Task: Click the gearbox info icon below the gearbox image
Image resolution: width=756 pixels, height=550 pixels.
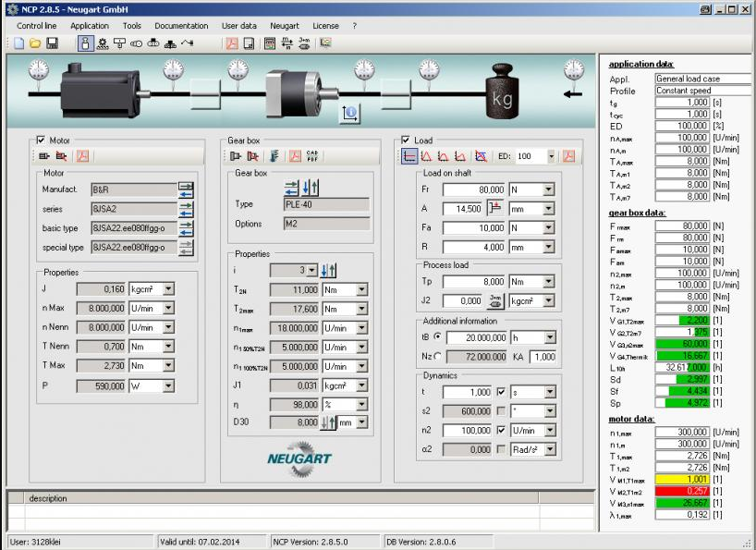Action: coord(349,114)
